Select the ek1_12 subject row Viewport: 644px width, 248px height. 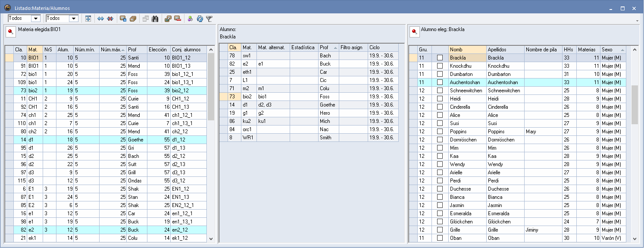pyautogui.click(x=106, y=238)
